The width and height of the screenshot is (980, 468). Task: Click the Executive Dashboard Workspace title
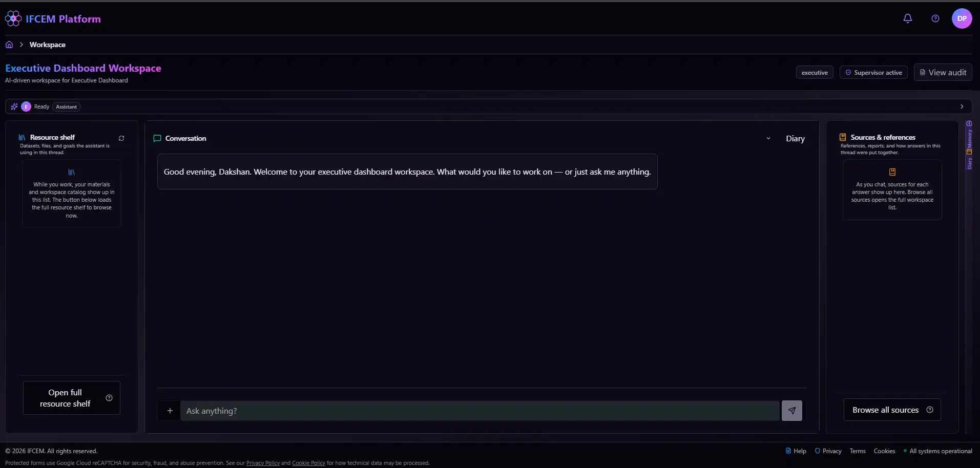(x=83, y=68)
